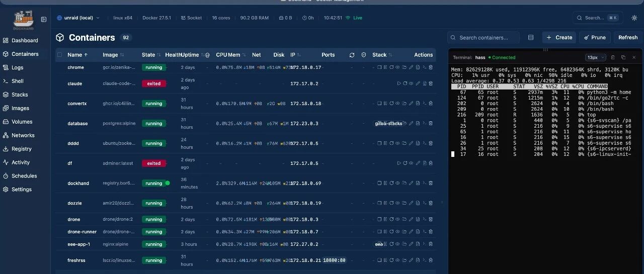Collapse the left sidebar

[44, 19]
